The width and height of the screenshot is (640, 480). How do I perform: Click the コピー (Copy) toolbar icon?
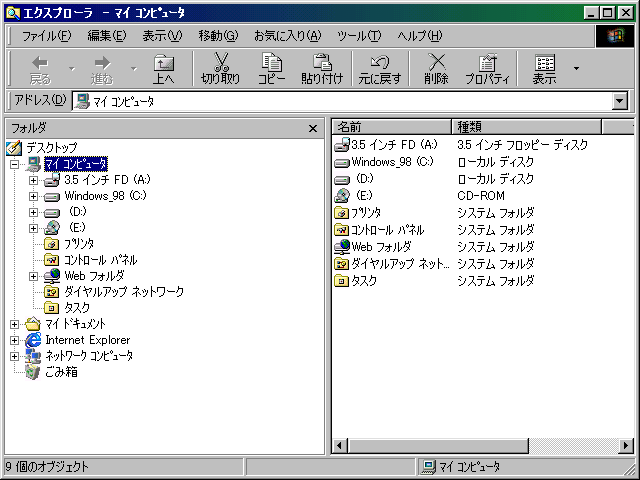pyautogui.click(x=271, y=62)
